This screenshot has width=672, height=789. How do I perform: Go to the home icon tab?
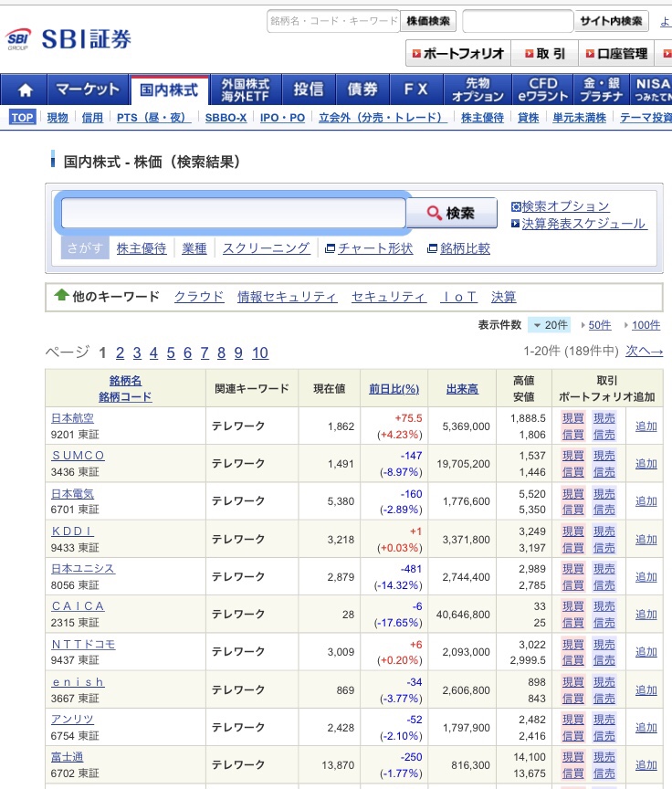[x=24, y=89]
